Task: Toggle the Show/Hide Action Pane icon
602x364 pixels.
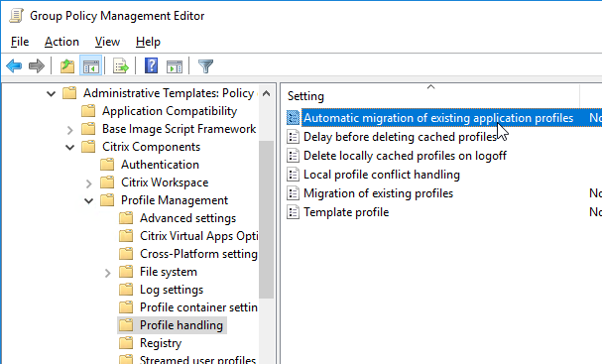Action: coord(175,66)
